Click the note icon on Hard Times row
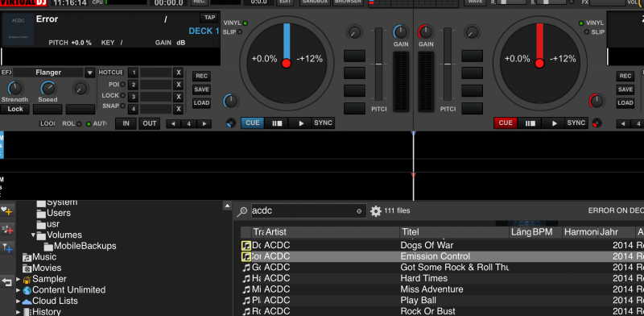The height and width of the screenshot is (316, 644). click(x=246, y=279)
